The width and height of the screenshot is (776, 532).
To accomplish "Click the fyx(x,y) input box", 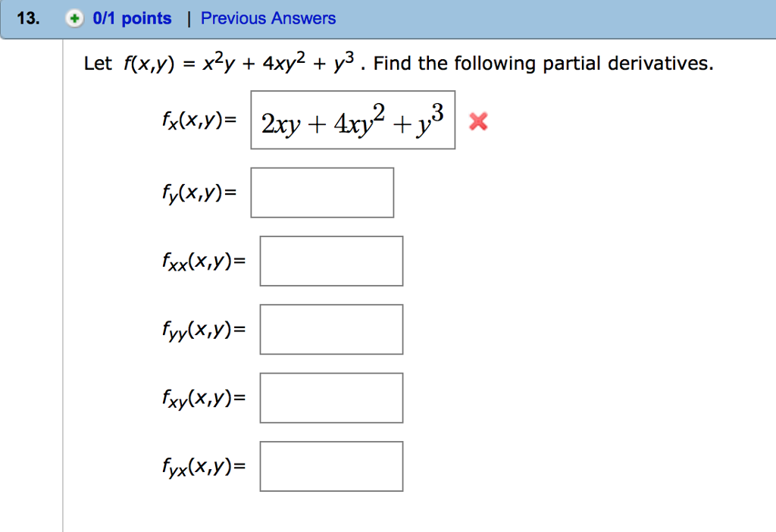I will click(x=331, y=466).
